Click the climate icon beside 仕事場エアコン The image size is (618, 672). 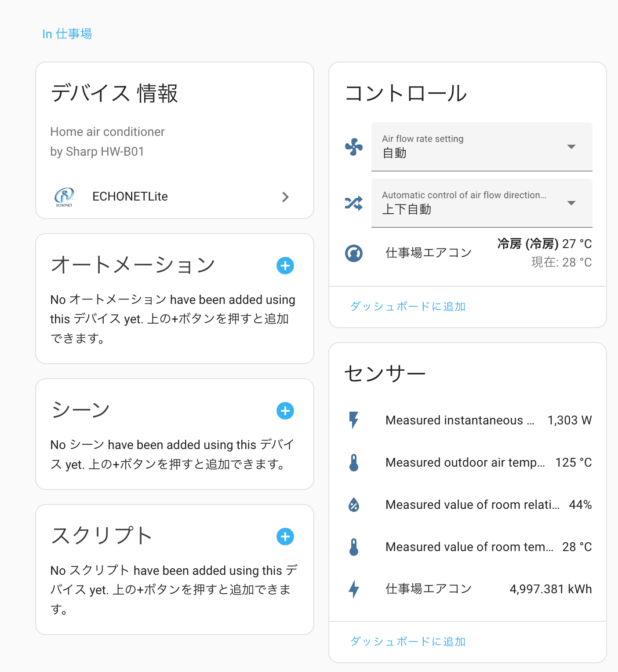354,253
